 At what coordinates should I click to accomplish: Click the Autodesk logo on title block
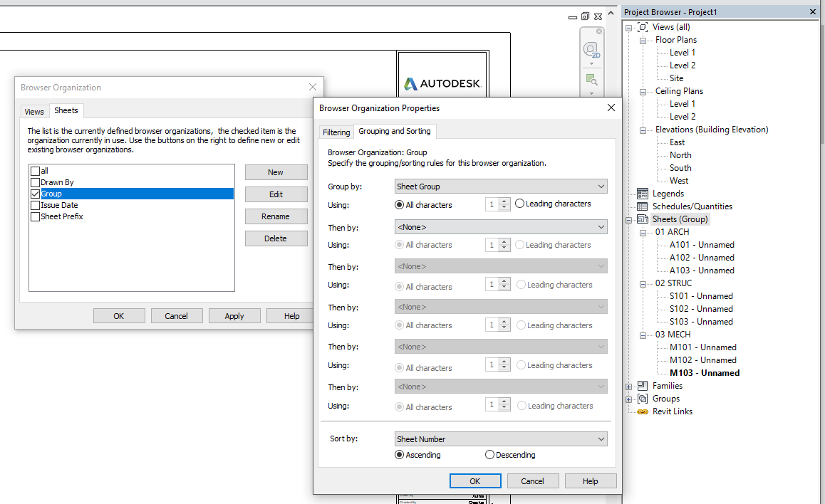442,83
